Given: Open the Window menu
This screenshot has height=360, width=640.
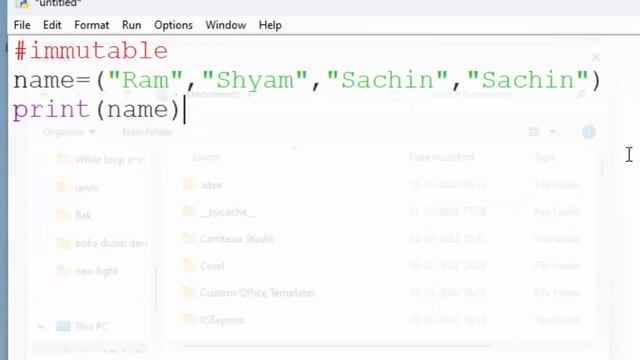Looking at the screenshot, I should click(226, 25).
